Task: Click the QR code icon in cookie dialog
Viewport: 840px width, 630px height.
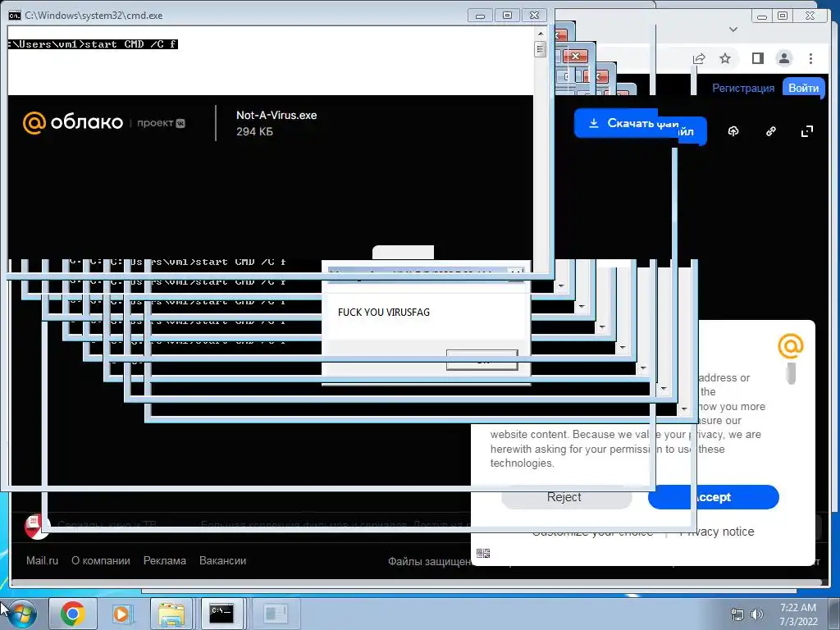Action: coord(483,554)
